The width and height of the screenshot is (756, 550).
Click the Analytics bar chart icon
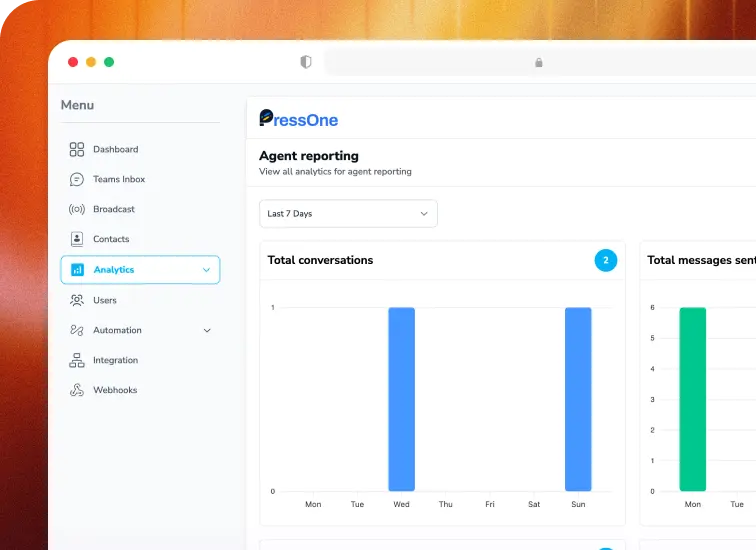[x=77, y=269]
